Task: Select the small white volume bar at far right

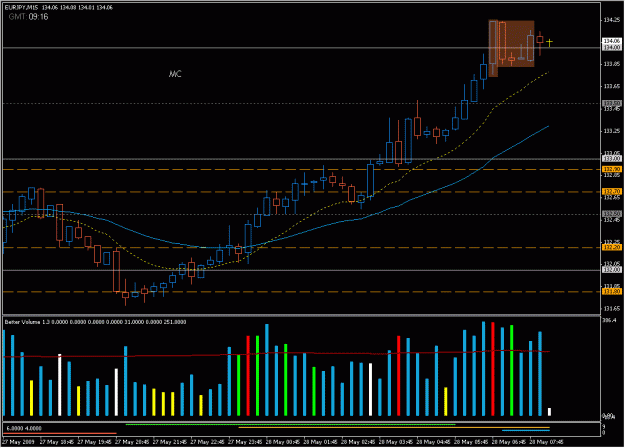Action: (549, 412)
